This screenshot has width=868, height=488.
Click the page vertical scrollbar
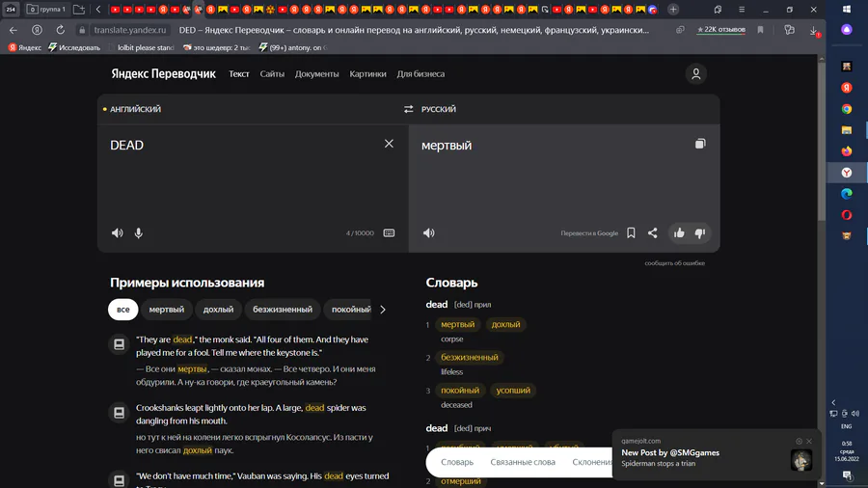click(822, 141)
